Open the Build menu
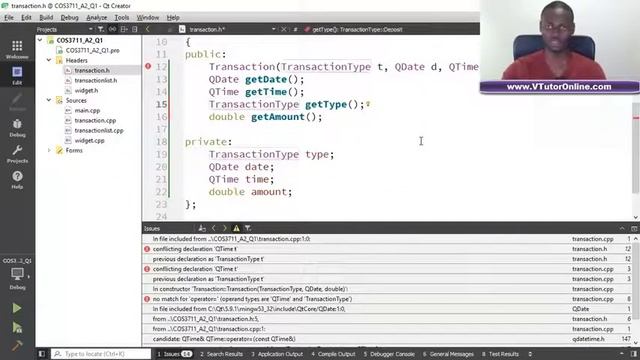640x360 pixels. tap(46, 18)
